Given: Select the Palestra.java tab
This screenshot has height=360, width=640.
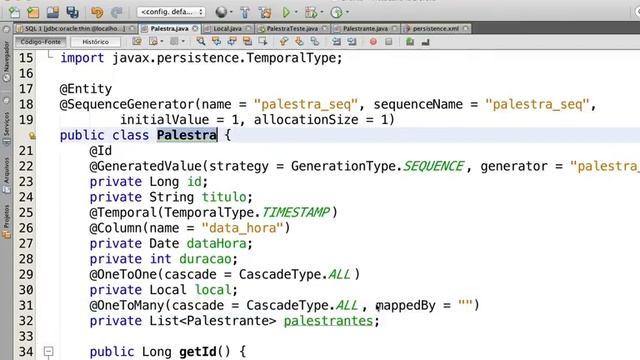Looking at the screenshot, I should tap(169, 29).
